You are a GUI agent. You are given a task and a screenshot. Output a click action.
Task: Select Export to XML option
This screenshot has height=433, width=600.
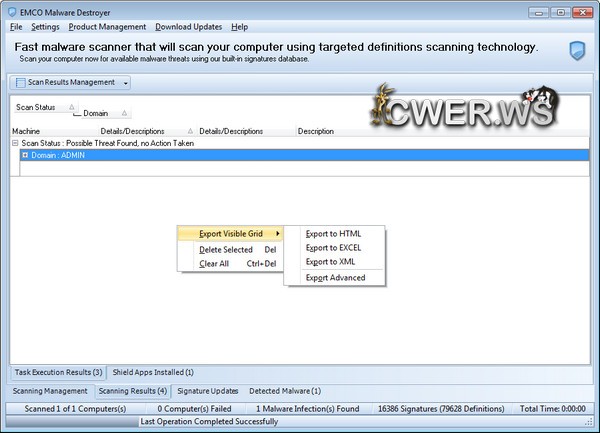point(331,261)
